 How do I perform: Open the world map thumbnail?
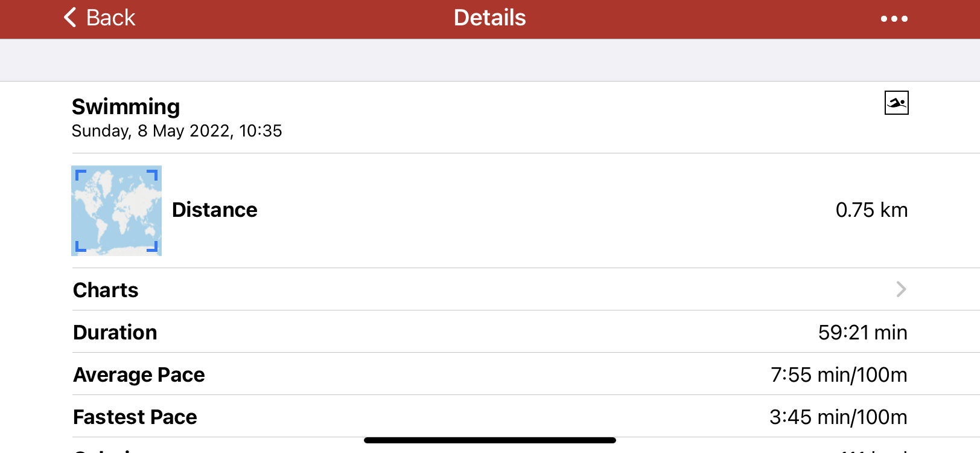tap(116, 211)
